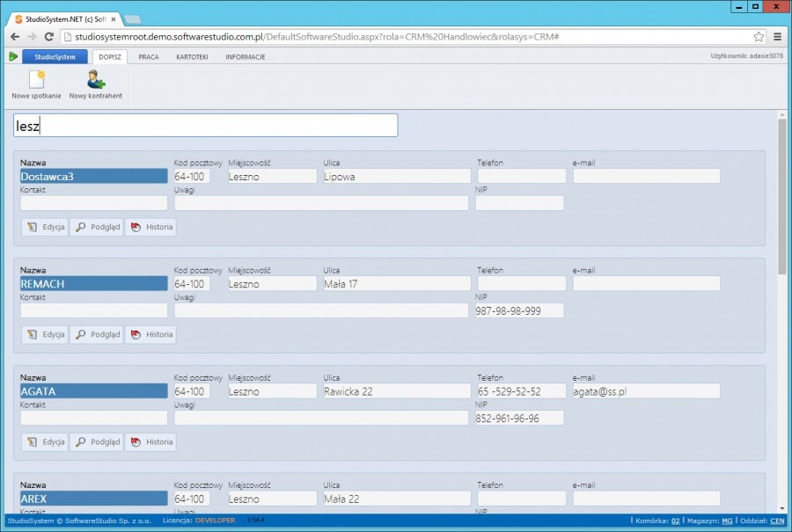Image resolution: width=792 pixels, height=532 pixels.
Task: Switch to the KARTOTEKI tab
Action: [192, 57]
